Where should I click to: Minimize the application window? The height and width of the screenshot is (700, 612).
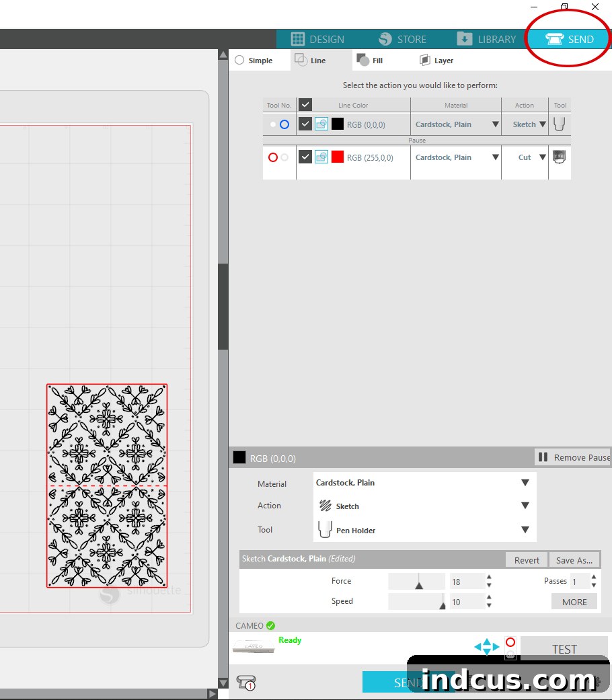pos(534,7)
